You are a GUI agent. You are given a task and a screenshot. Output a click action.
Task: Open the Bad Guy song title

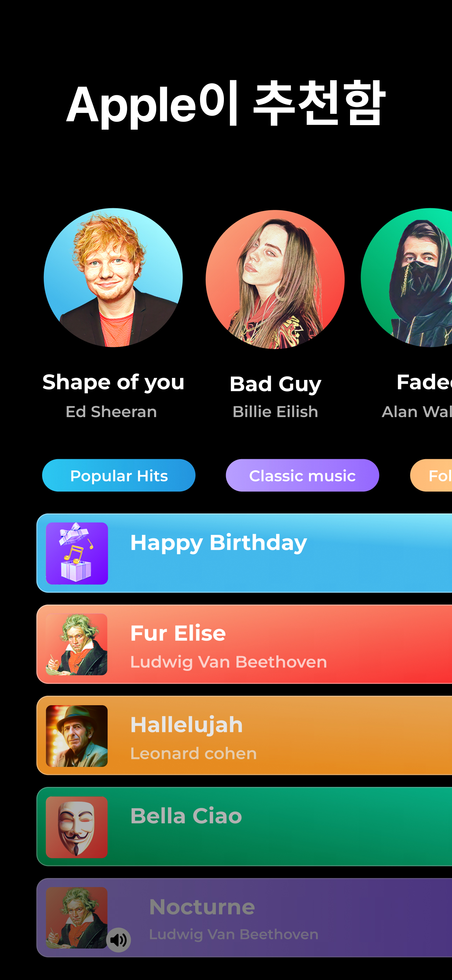click(x=275, y=383)
